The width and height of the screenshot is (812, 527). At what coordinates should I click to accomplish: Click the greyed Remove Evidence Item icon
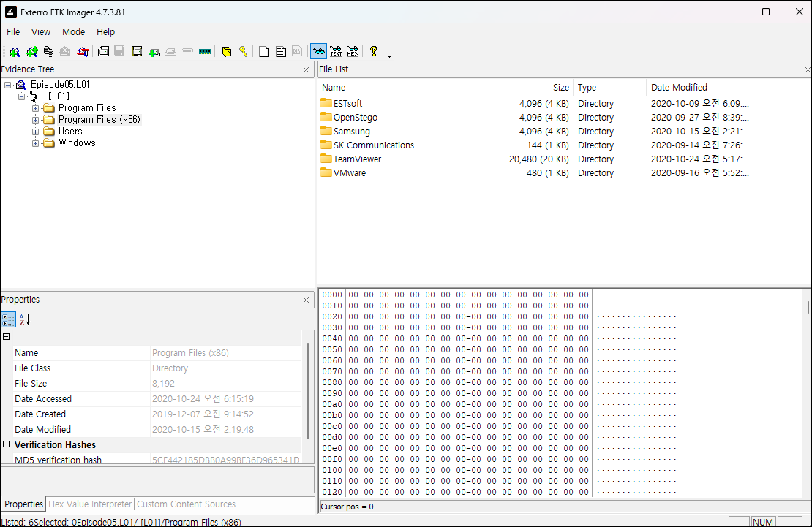coord(64,51)
